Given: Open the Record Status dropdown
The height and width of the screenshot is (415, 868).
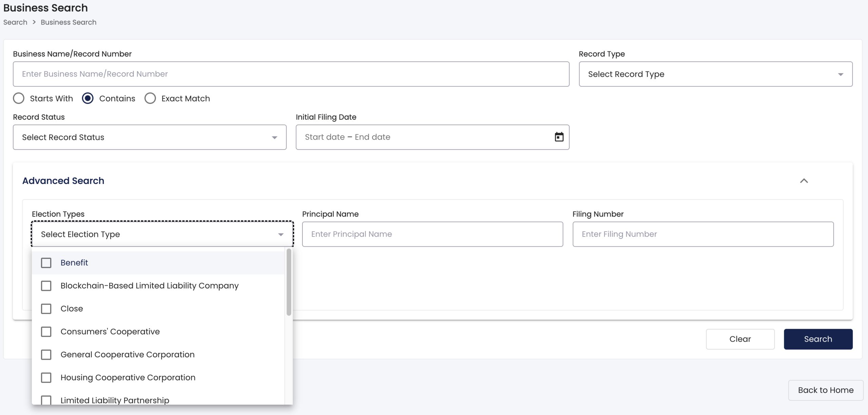Looking at the screenshot, I should point(150,137).
